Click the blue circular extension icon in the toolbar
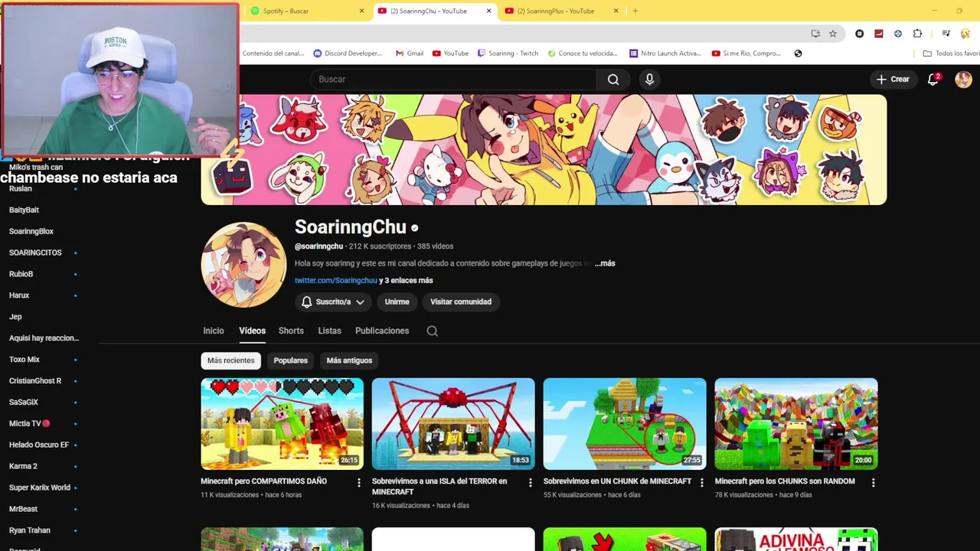This screenshot has height=551, width=980. tap(897, 34)
